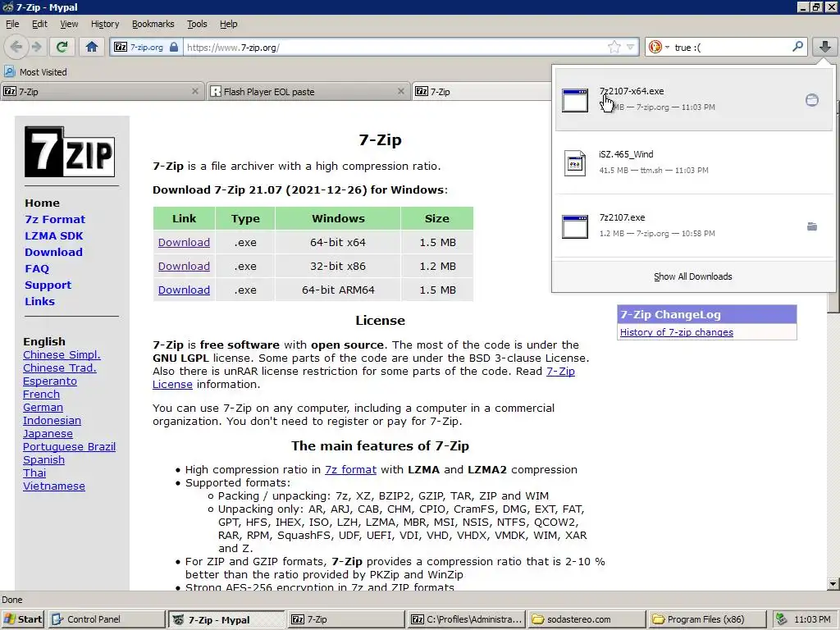Click the magnifier search button in search box

tap(797, 47)
